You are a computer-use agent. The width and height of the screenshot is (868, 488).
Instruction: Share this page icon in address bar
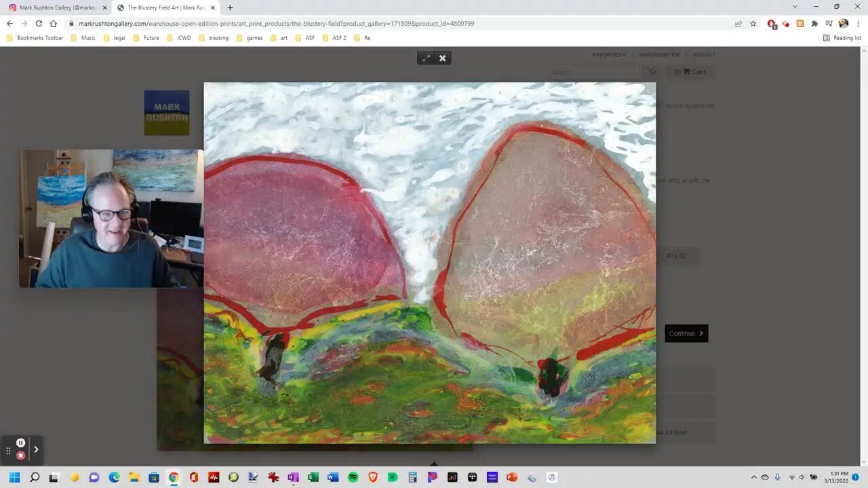[x=738, y=24]
